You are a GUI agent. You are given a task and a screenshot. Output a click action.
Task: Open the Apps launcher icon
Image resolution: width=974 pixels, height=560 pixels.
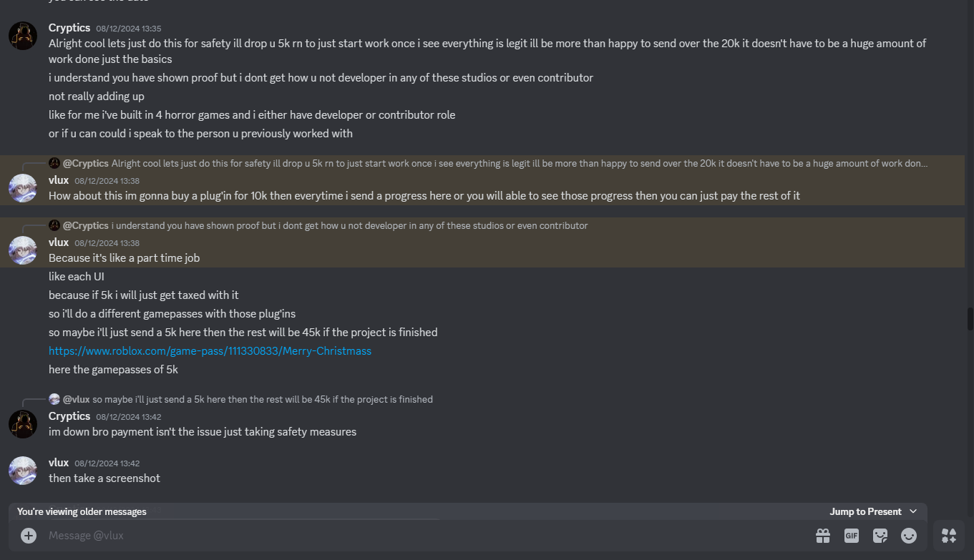pyautogui.click(x=949, y=536)
